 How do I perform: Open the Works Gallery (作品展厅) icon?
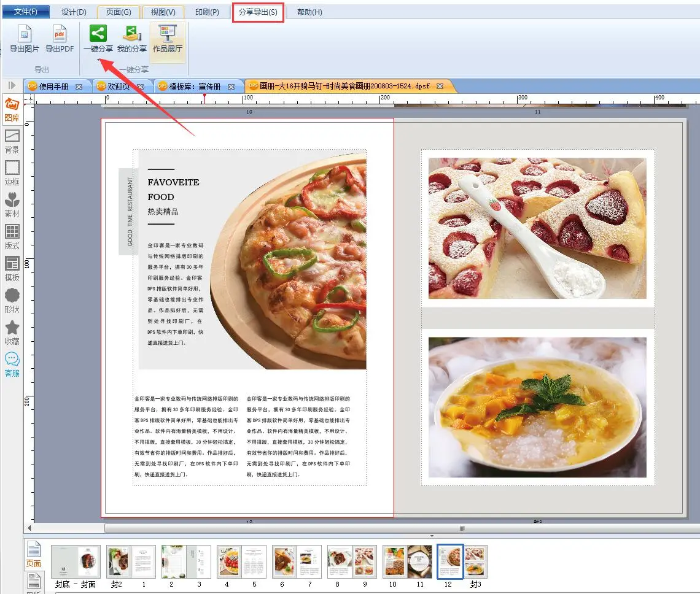pyautogui.click(x=168, y=38)
